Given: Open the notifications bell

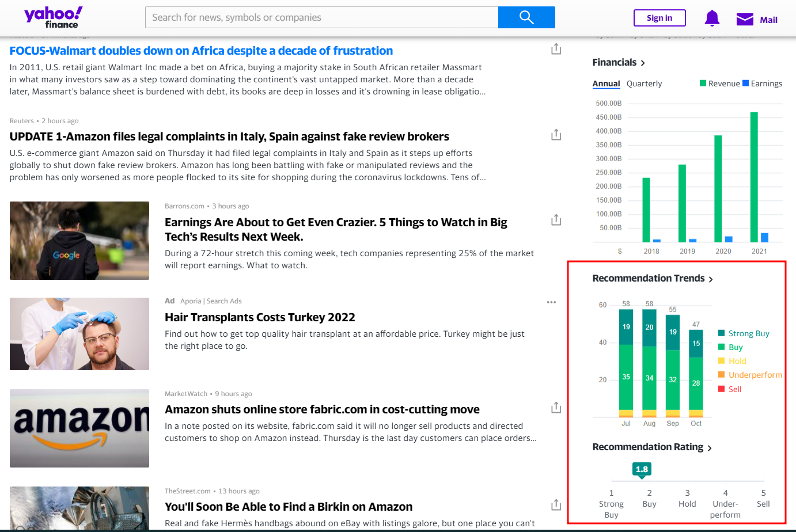Looking at the screenshot, I should [712, 18].
